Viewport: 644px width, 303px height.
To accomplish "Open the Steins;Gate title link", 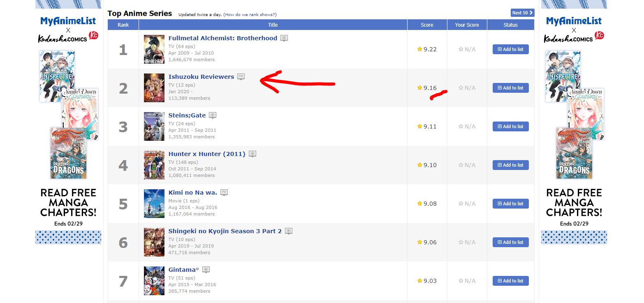I will (187, 115).
